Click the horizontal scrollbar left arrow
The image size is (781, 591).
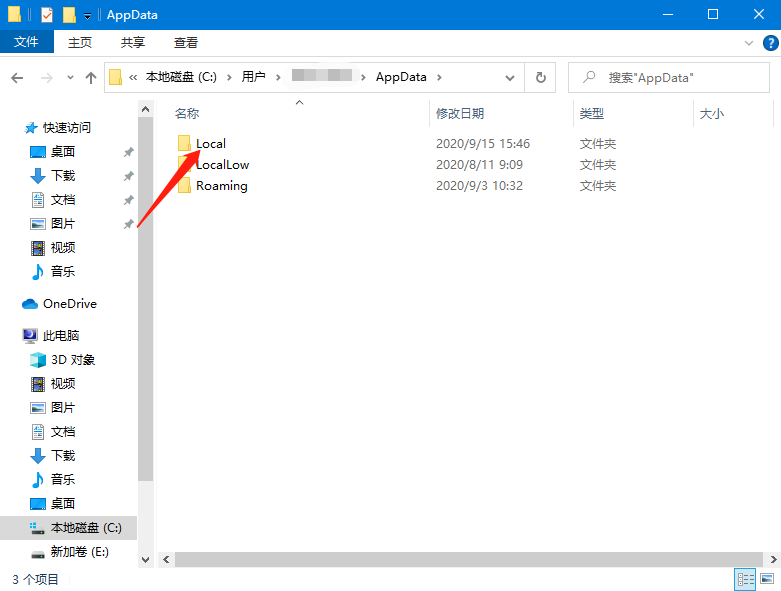pyautogui.click(x=166, y=560)
